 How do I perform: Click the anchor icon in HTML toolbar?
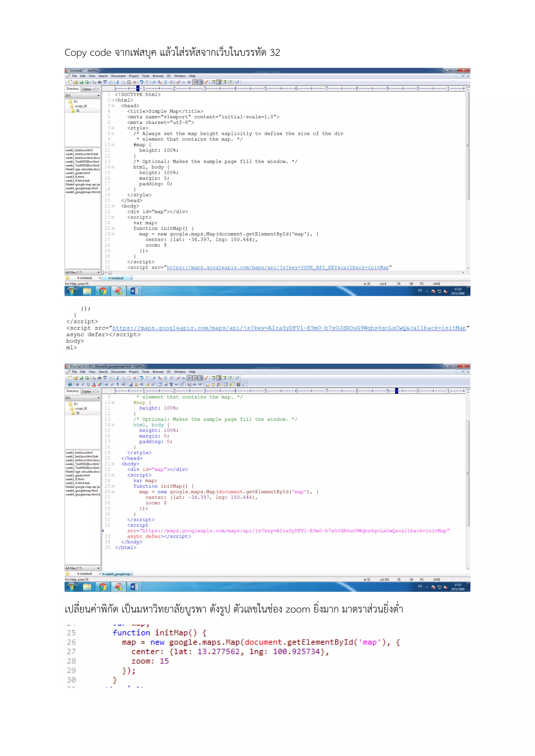point(136,385)
